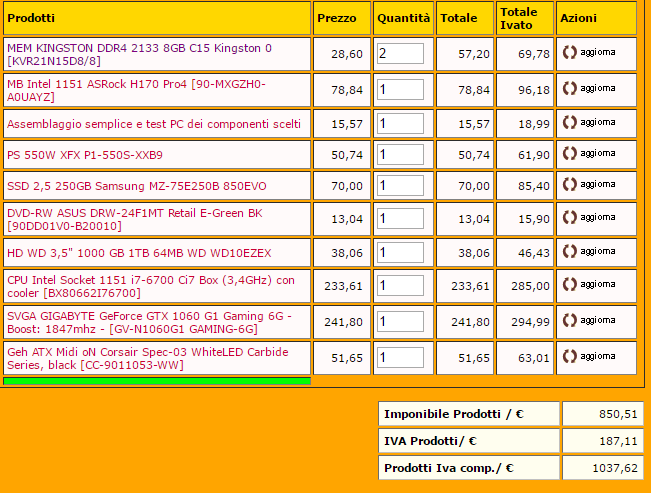Click the aggiorna refresh icon for MEM KINGSTON DDR4 row
This screenshot has height=493, width=651.
tap(570, 52)
